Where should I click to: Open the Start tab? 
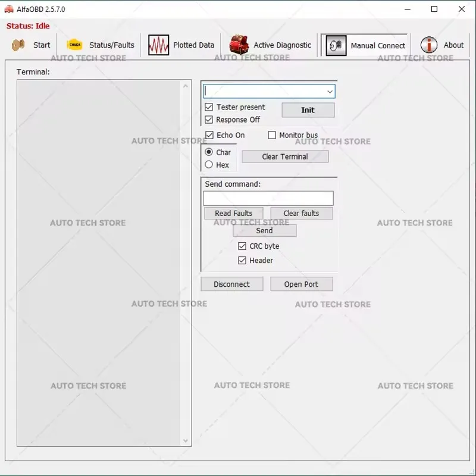point(31,45)
